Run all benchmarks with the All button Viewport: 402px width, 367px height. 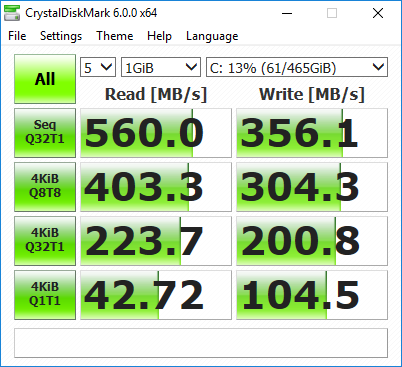click(45, 79)
